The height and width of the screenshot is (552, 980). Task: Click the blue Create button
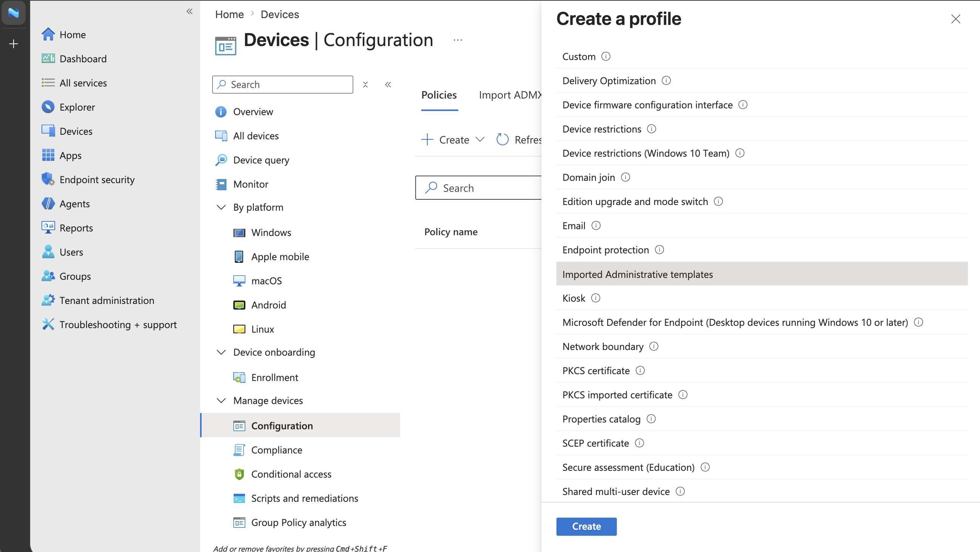pyautogui.click(x=586, y=526)
